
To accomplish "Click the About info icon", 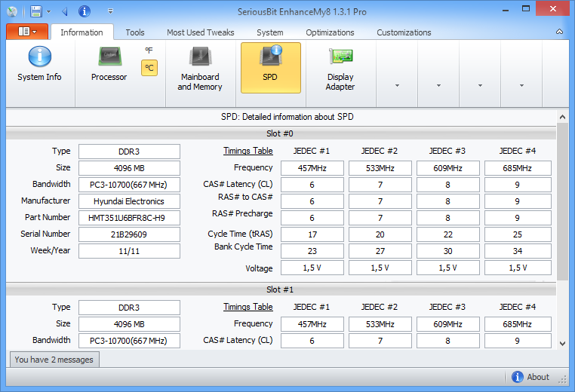I will coord(517,377).
